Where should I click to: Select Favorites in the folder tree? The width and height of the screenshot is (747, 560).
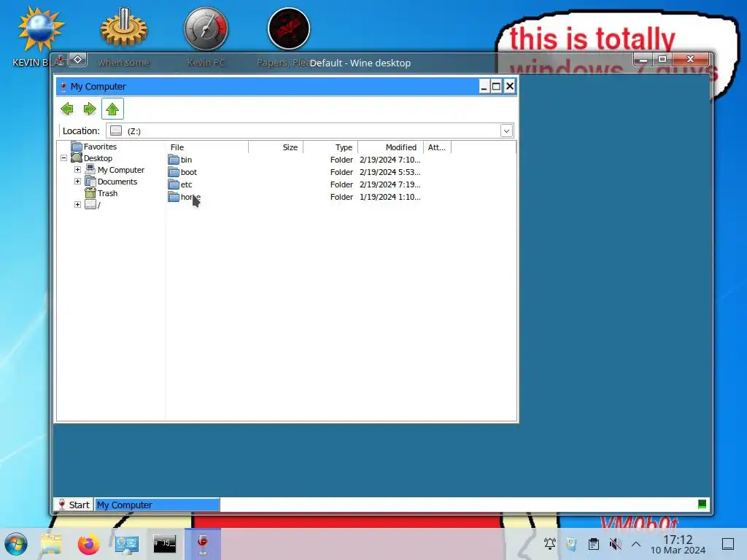click(x=100, y=147)
